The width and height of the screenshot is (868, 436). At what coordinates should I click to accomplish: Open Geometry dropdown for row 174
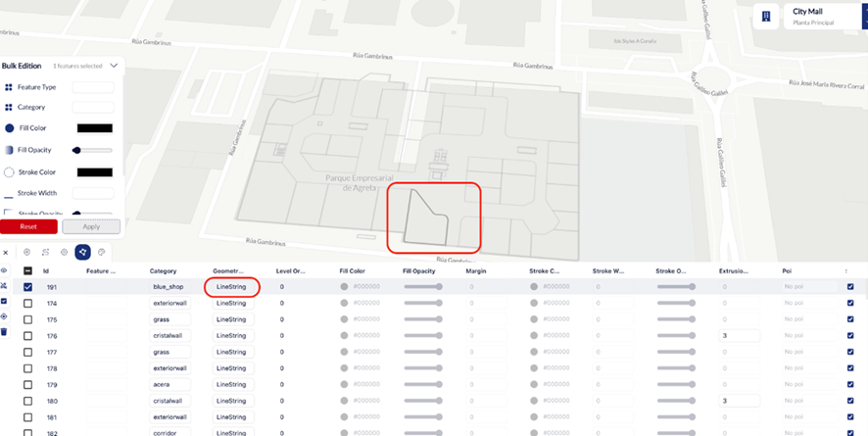[x=233, y=304]
